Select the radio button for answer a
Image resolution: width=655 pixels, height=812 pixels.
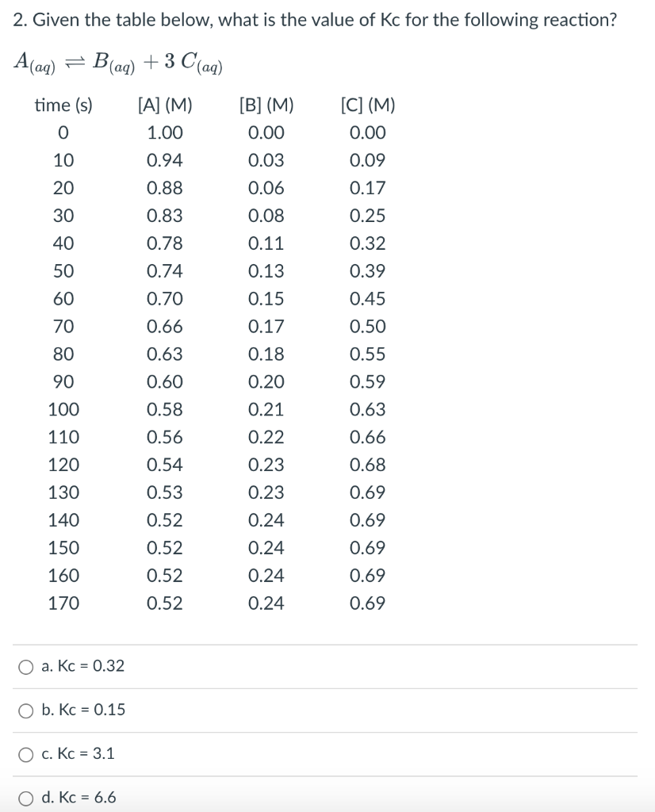[25, 667]
